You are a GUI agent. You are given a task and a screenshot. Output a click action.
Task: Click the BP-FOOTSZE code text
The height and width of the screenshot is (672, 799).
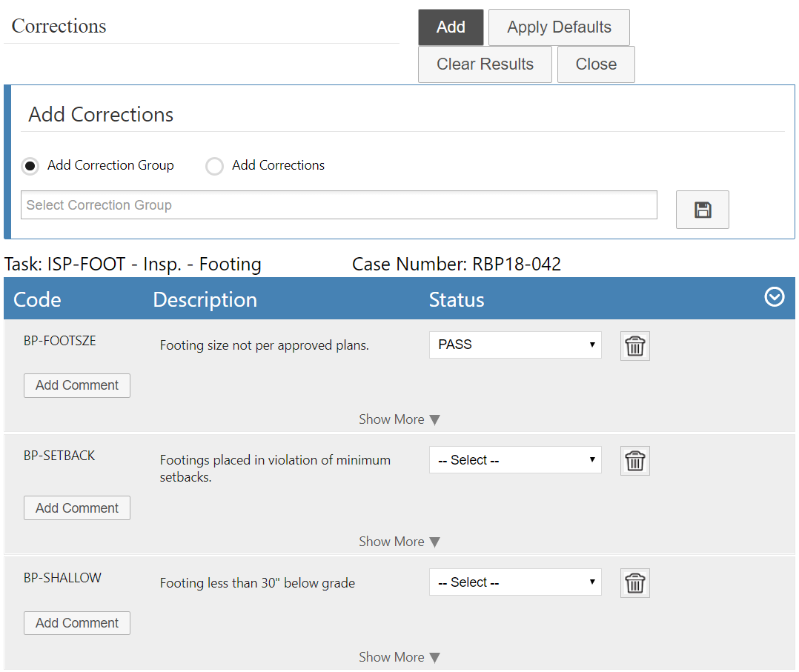pyautogui.click(x=59, y=341)
